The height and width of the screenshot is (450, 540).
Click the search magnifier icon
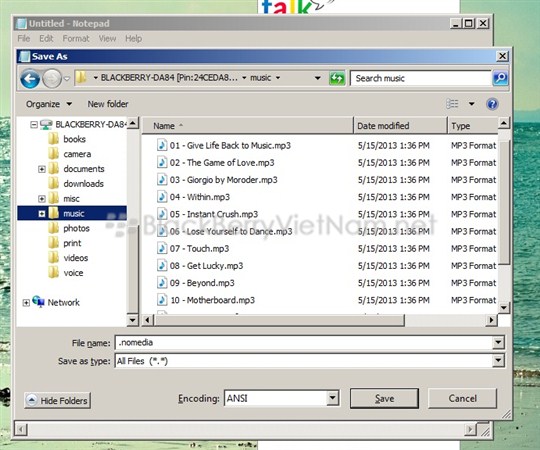tap(500, 78)
